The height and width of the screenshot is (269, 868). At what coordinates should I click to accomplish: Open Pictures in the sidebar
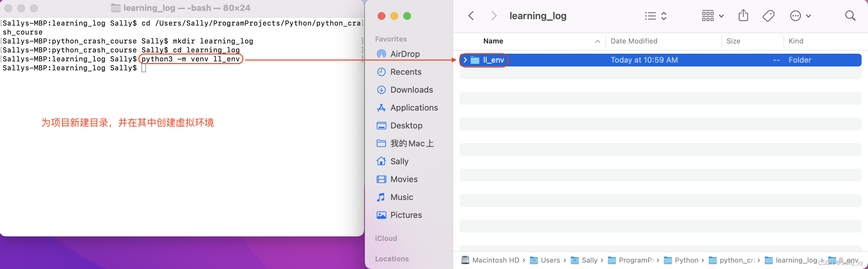399,215
